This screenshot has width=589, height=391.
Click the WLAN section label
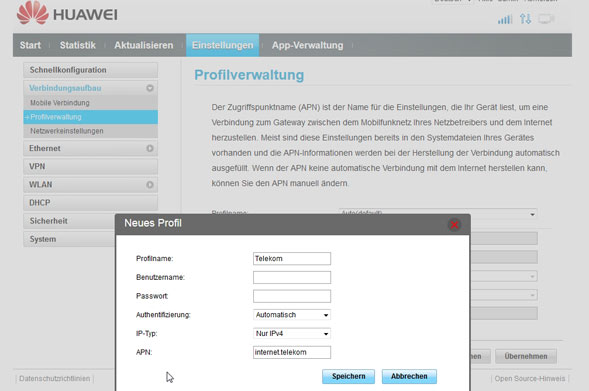coord(41,185)
